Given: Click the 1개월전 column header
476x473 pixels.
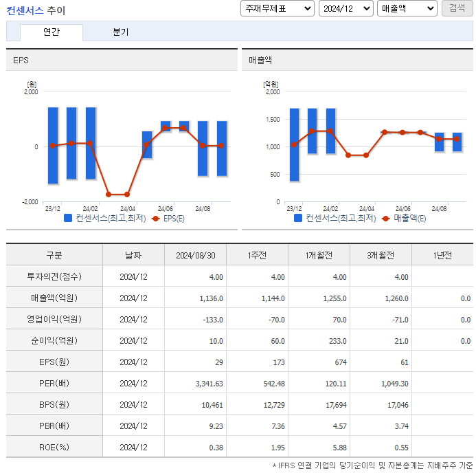Looking at the screenshot, I should [319, 255].
